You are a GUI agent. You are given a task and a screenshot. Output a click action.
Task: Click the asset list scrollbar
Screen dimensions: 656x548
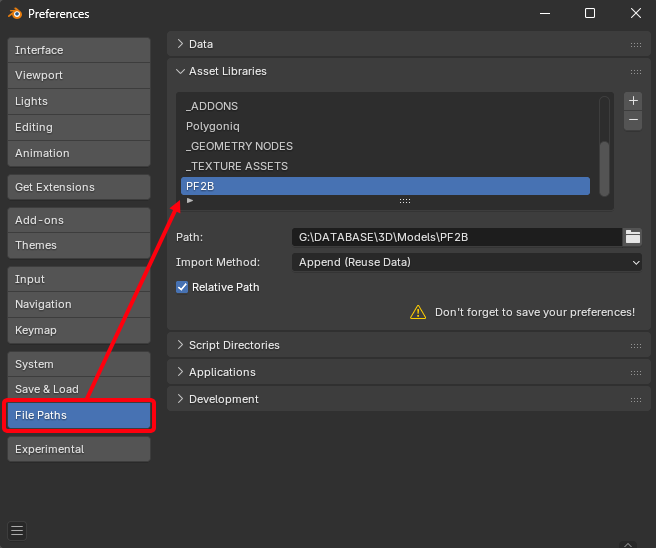pos(604,160)
